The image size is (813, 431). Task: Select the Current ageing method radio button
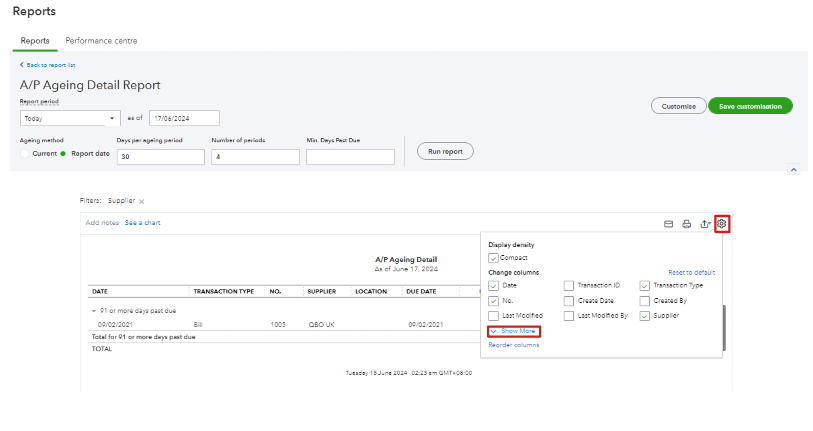[x=25, y=154]
